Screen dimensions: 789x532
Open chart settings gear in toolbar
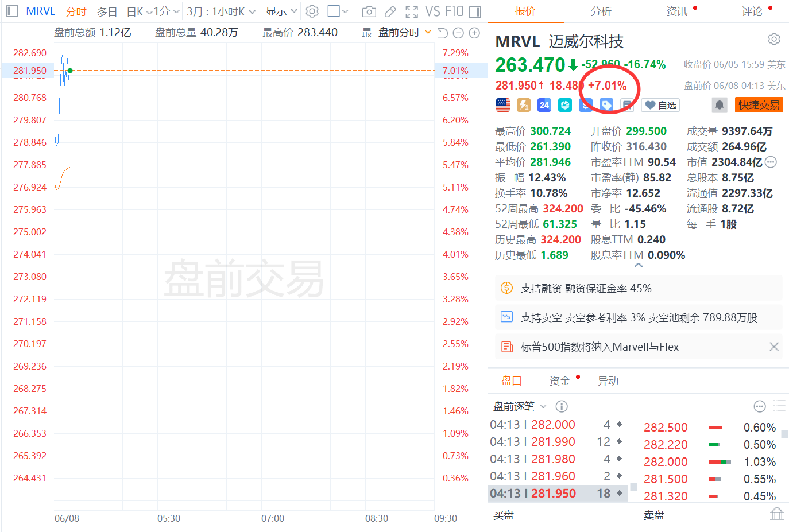pos(312,11)
